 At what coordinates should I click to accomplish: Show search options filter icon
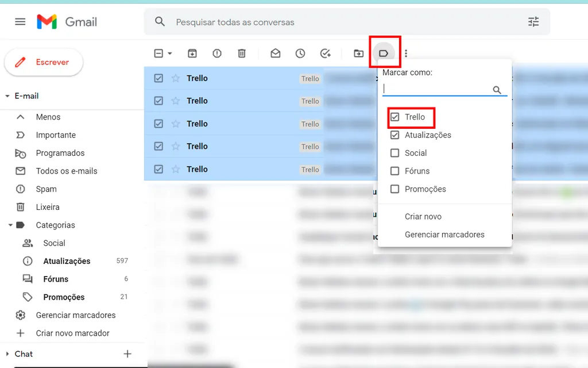click(533, 22)
